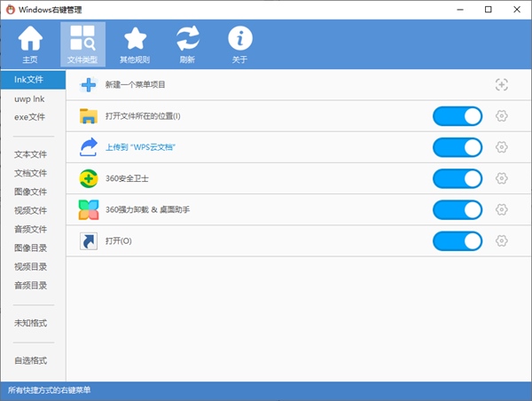
Task: Select 音频目录 sidebar entry
Action: pos(30,285)
